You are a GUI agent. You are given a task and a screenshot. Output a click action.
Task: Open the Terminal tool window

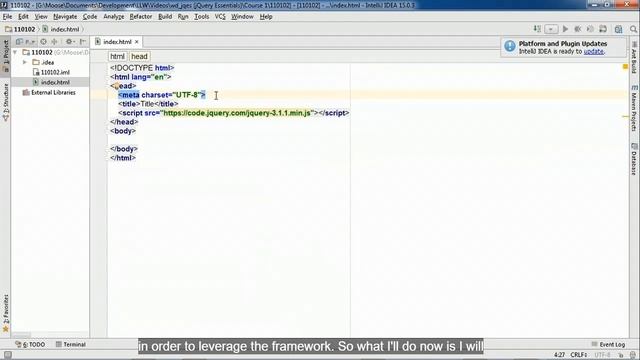click(71, 344)
